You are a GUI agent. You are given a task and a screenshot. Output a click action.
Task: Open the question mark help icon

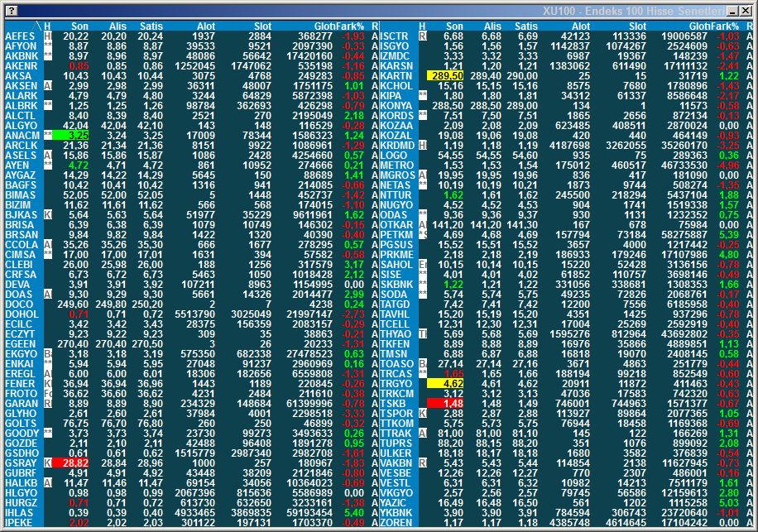[x=12, y=11]
